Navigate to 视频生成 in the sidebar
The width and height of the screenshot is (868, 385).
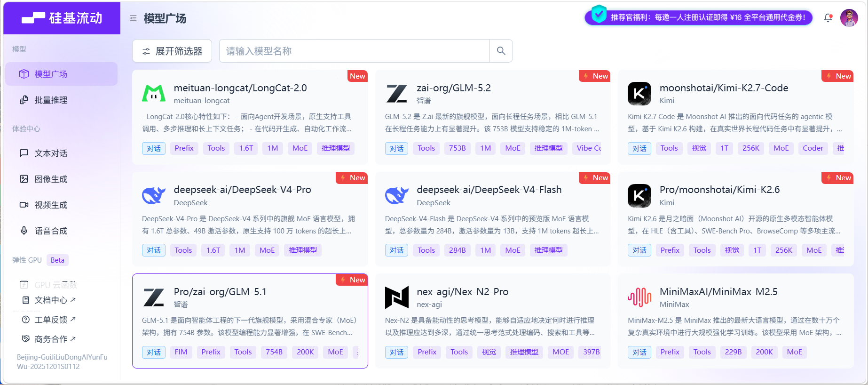62,205
